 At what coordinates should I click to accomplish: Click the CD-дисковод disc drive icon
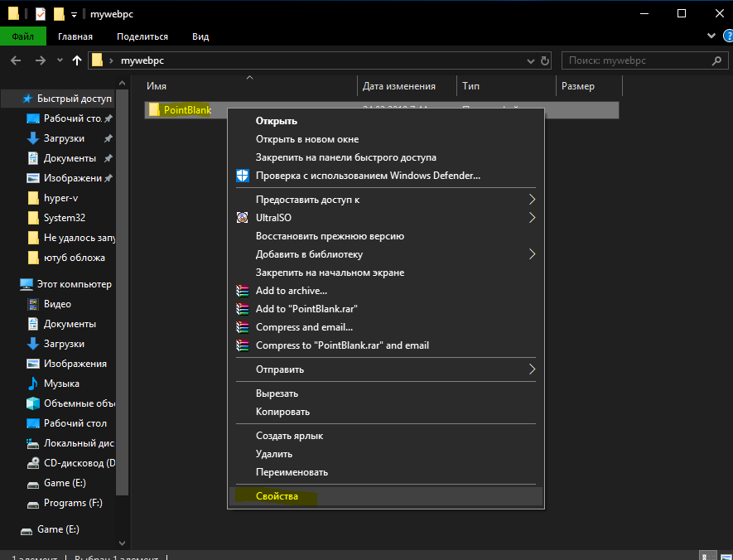pos(33,463)
